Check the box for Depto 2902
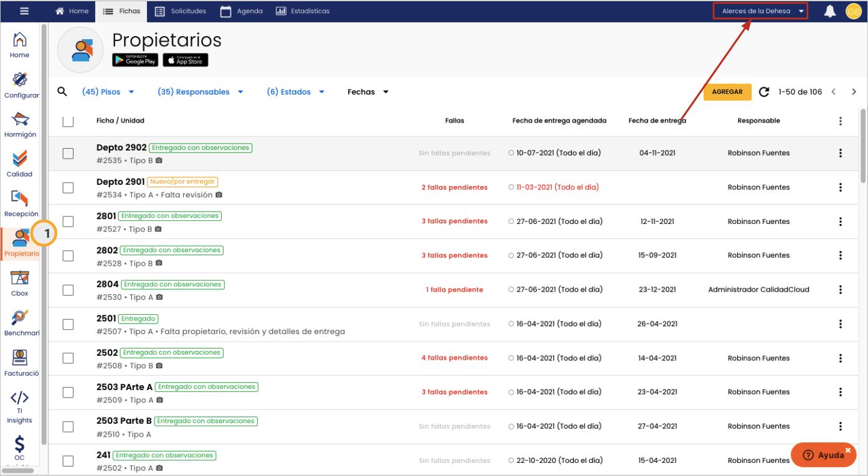The width and height of the screenshot is (868, 476). click(x=68, y=153)
